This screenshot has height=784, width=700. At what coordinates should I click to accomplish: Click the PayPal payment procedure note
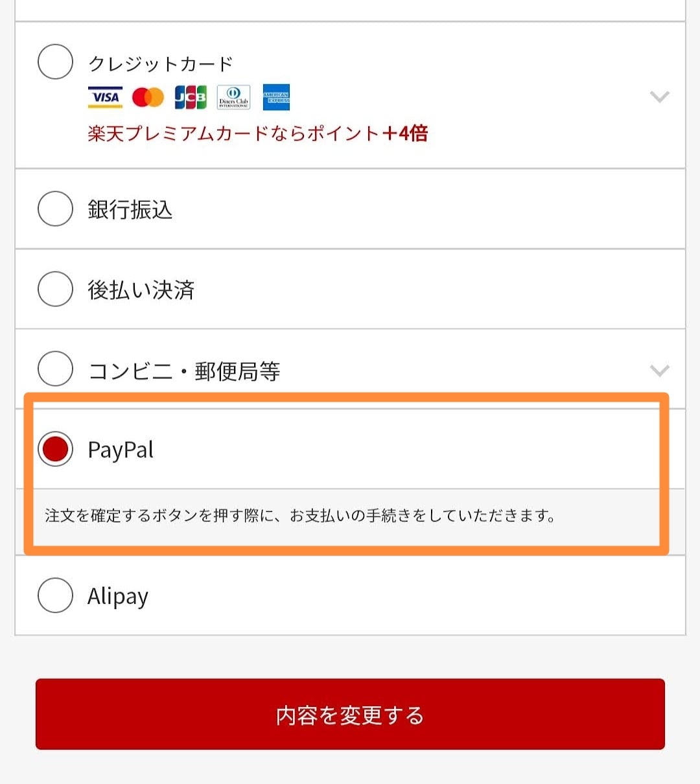[x=299, y=516]
